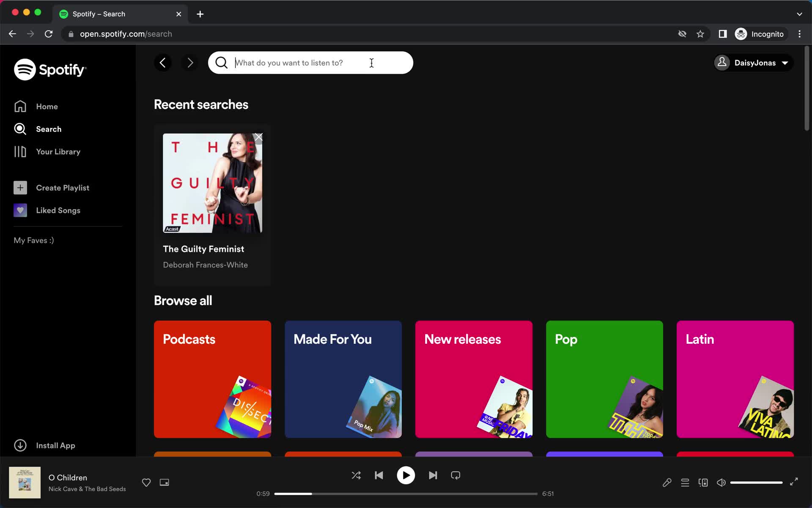
Task: Close the Spotify – Search tab
Action: [x=179, y=14]
